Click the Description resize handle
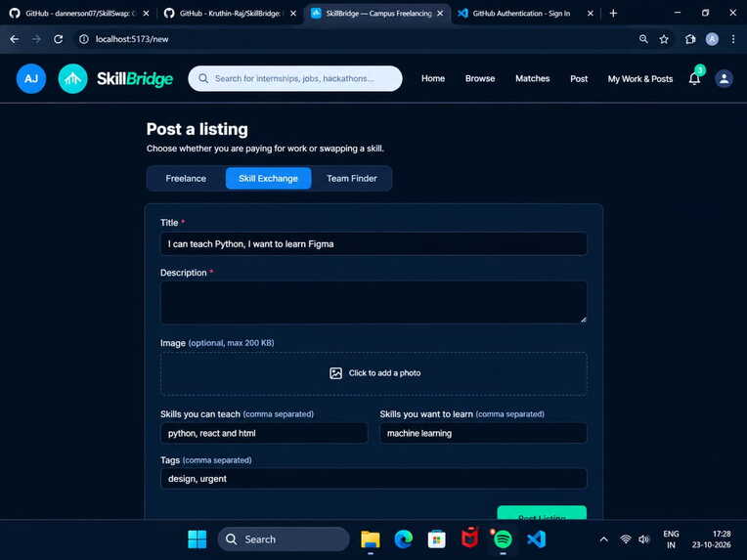747x560 pixels. click(583, 320)
